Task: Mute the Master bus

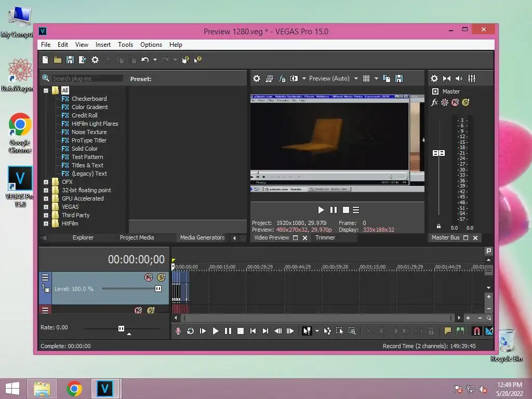Action: (455, 102)
